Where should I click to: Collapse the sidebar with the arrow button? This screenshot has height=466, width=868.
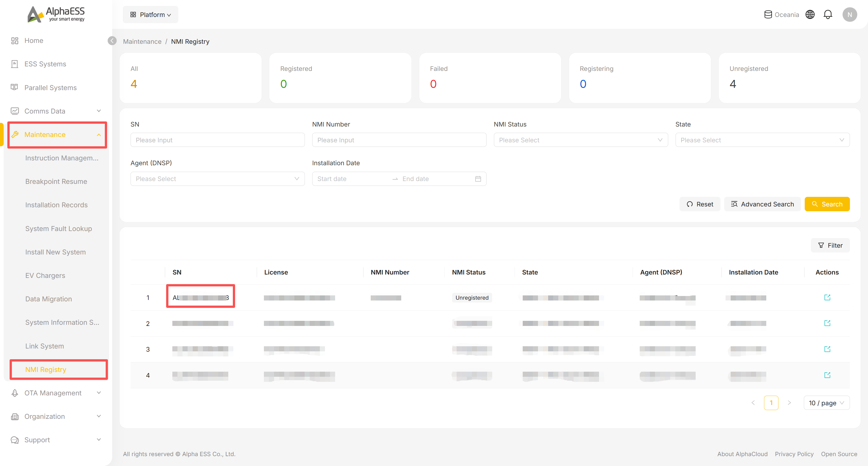point(112,41)
